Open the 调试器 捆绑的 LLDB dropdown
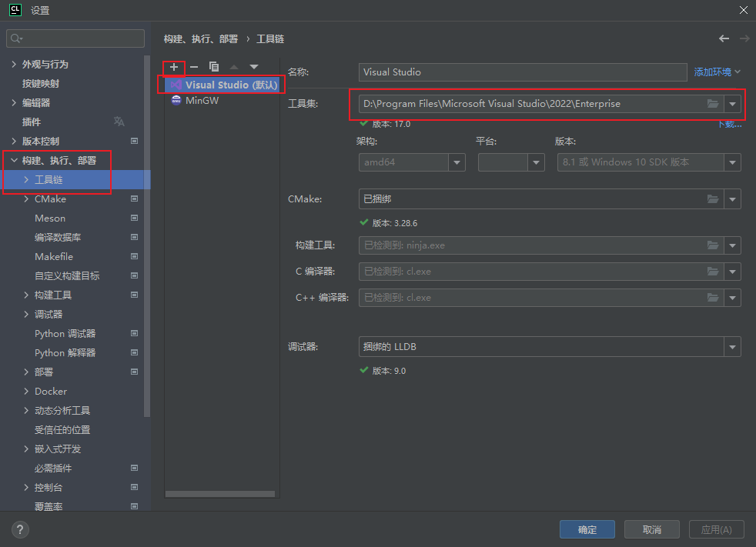Screen dimensions: 756x547 coord(732,347)
